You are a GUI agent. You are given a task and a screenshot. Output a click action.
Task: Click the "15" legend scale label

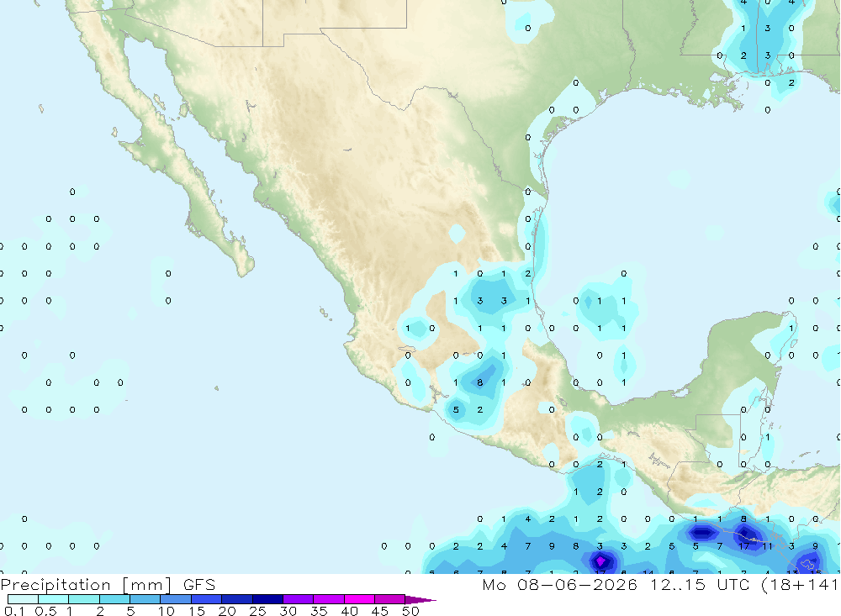point(197,611)
